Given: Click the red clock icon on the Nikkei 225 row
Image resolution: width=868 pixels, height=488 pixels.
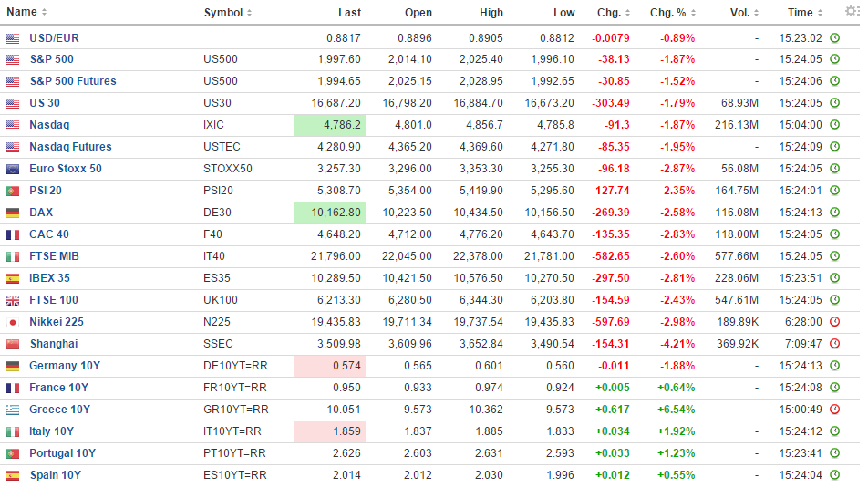Looking at the screenshot, I should (834, 322).
